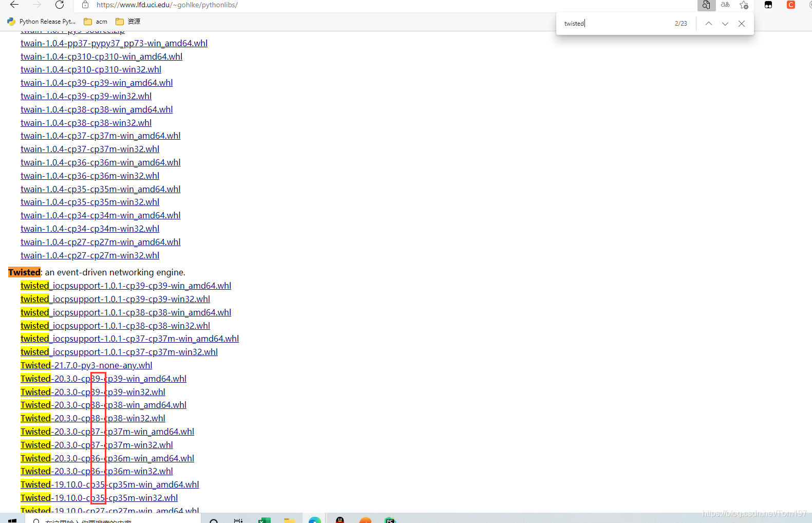
Task: Download Twisted-19.10.0-cp35-cp35m-win_amd64.whl
Action: click(110, 484)
